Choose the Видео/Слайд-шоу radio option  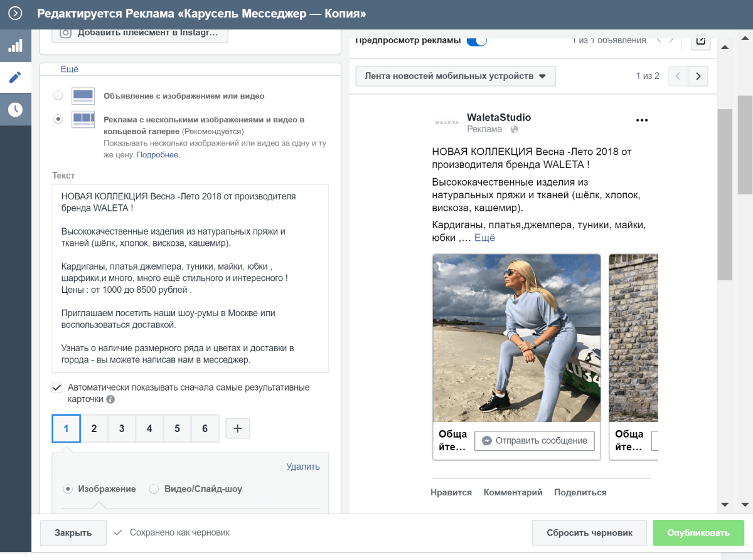click(x=154, y=489)
